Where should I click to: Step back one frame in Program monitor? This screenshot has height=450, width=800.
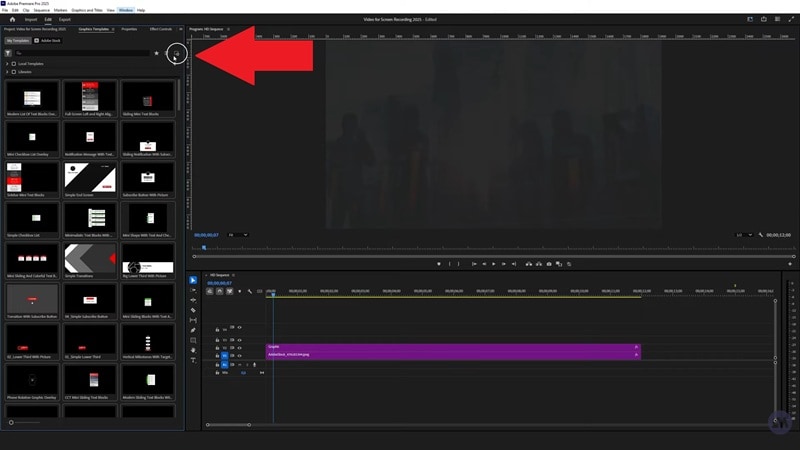(x=484, y=264)
